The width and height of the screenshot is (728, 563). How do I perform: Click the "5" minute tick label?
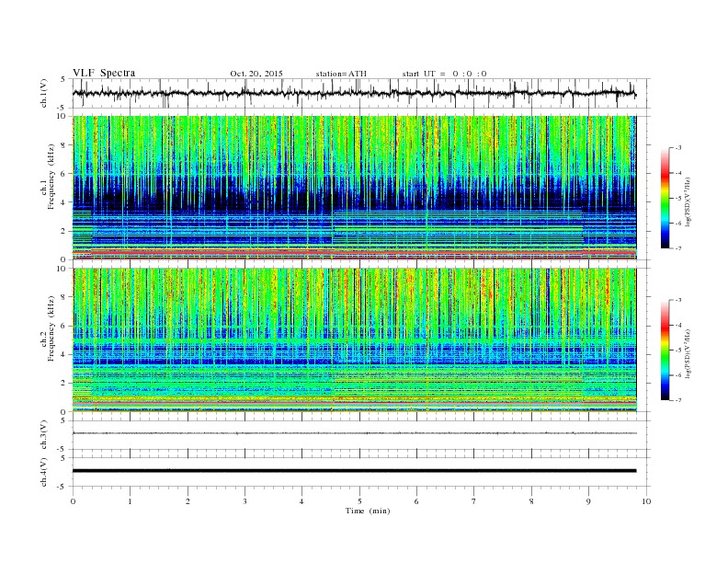[x=359, y=501]
